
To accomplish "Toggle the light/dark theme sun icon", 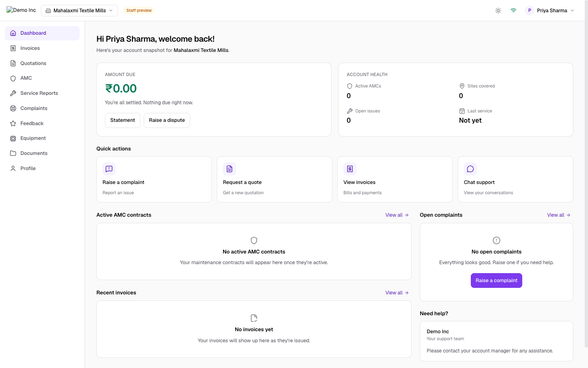I will coord(498,11).
